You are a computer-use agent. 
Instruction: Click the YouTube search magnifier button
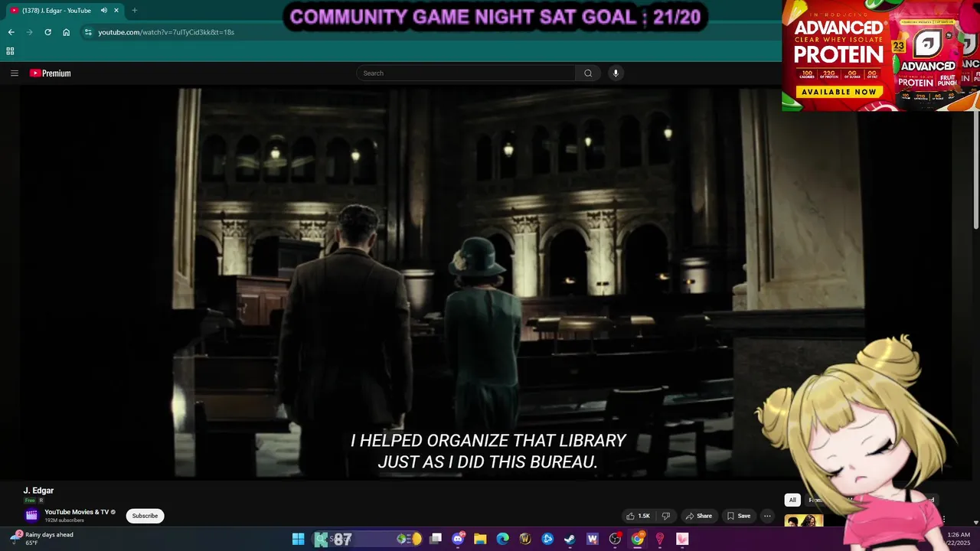(588, 73)
